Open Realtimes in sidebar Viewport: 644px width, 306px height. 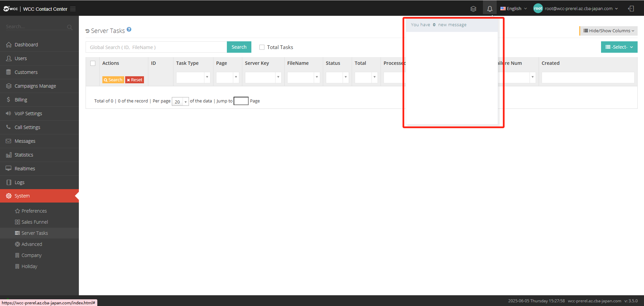click(x=39, y=169)
